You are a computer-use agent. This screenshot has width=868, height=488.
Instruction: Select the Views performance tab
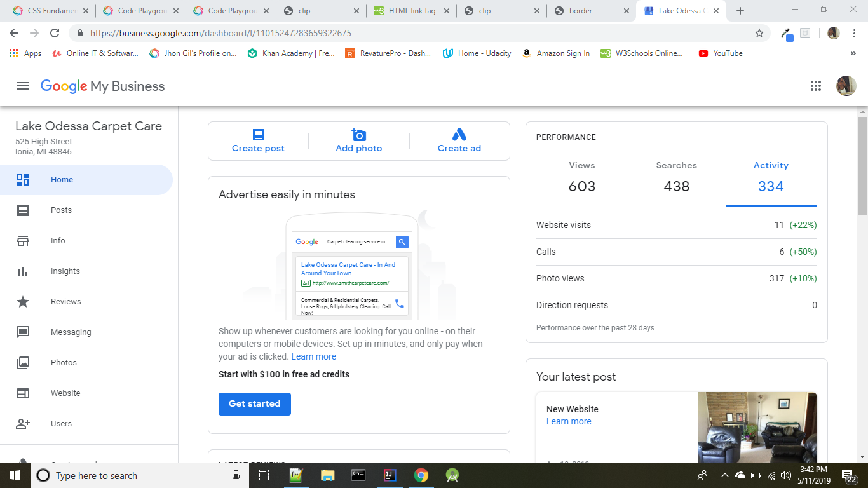(582, 177)
